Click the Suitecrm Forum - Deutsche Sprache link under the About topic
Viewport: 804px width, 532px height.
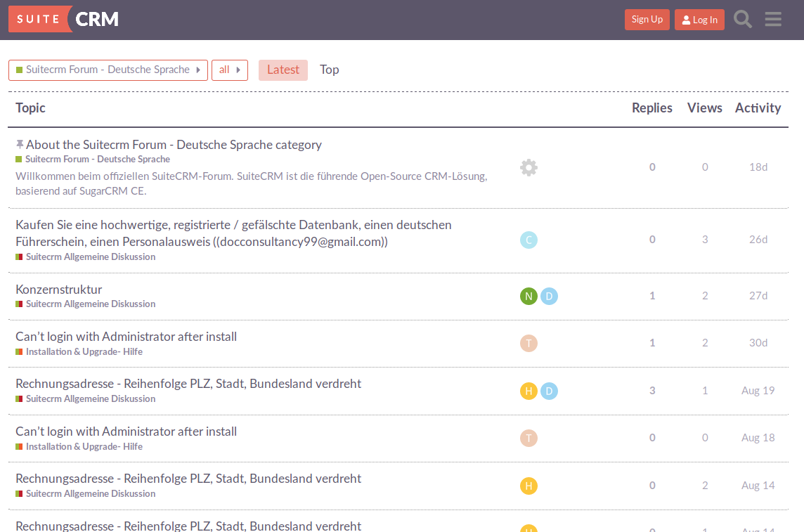[x=93, y=160]
